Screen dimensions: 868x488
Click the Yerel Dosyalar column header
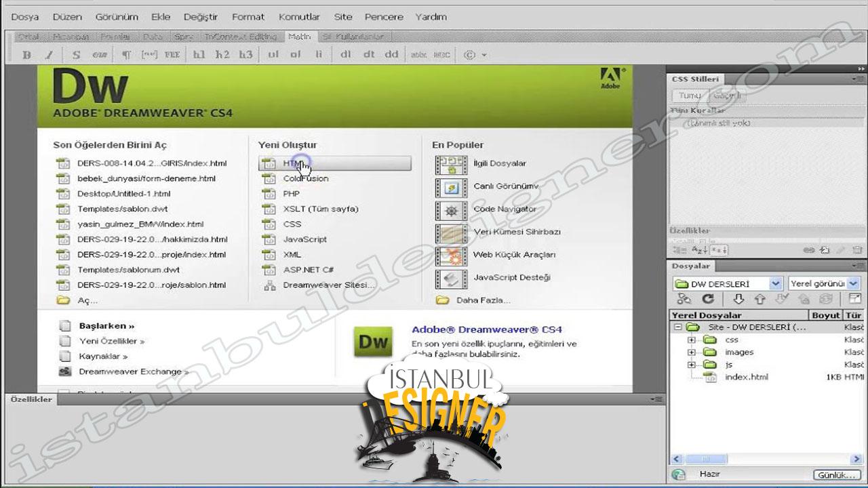click(x=739, y=315)
